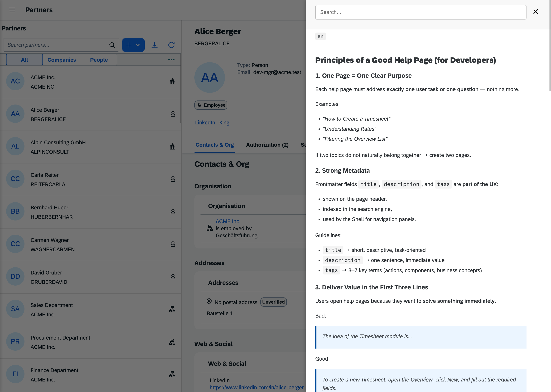Switch to the People filter tab
The image size is (551, 392).
pos(99,60)
